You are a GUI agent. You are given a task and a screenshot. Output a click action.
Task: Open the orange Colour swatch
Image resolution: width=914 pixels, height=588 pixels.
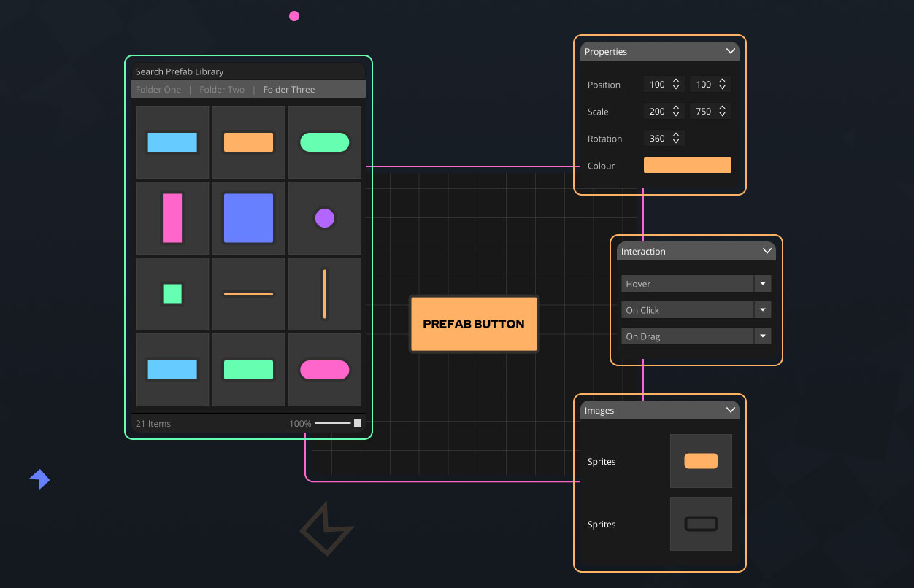[687, 165]
